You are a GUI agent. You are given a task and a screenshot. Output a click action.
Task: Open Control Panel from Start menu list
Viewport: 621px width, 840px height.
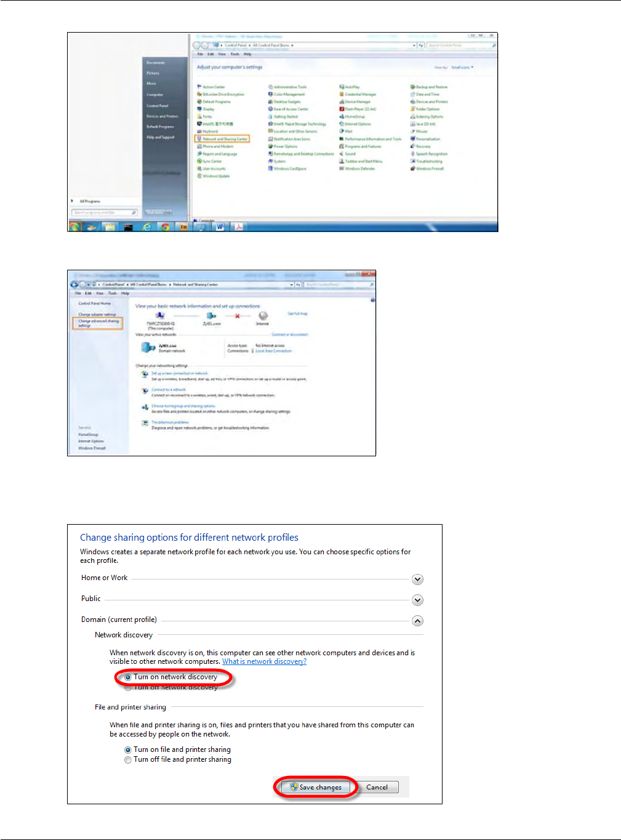157,105
